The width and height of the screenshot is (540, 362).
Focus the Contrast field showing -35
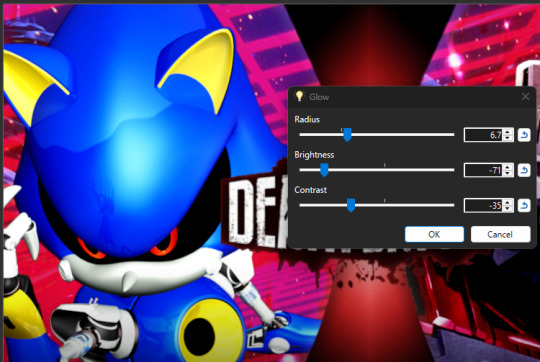click(484, 206)
